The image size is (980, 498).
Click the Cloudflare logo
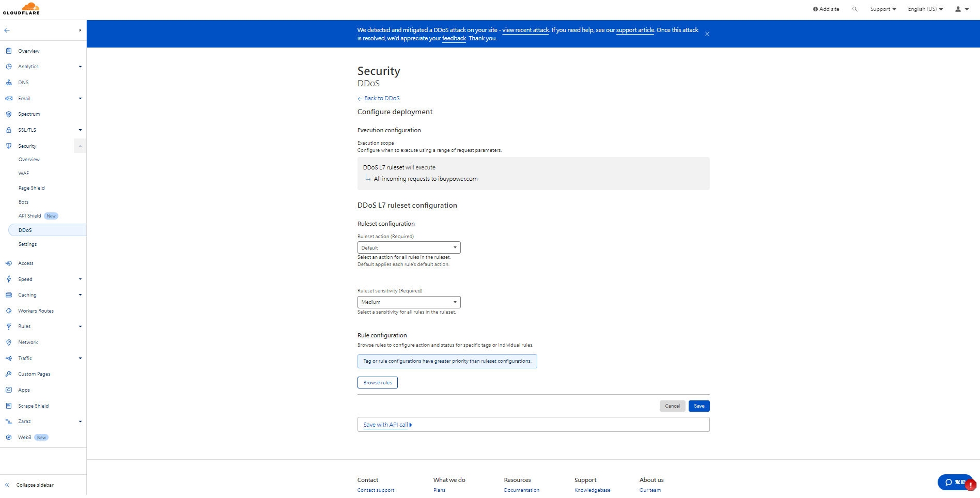22,9
